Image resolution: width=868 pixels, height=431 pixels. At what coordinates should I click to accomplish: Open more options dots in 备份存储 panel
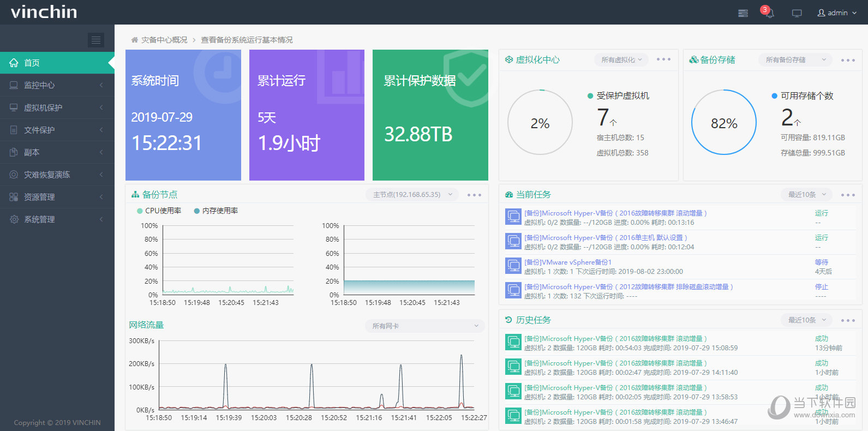click(x=848, y=60)
